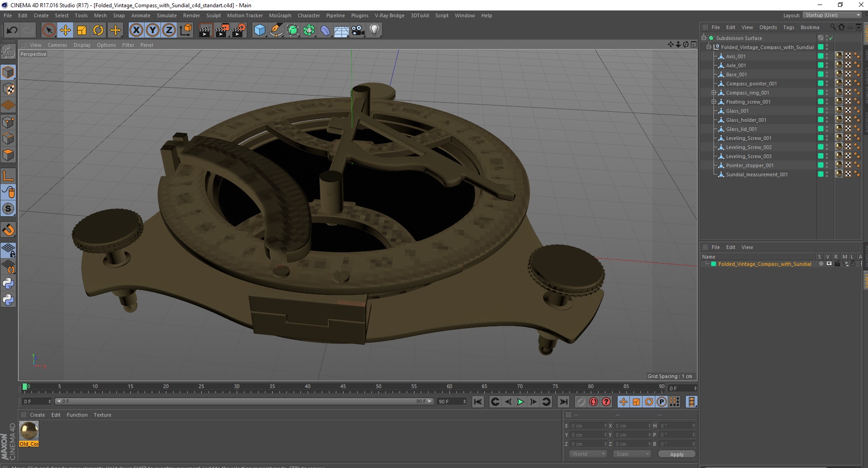Switch coordinate system icon
Image resolution: width=868 pixels, height=468 pixels.
pos(185,30)
